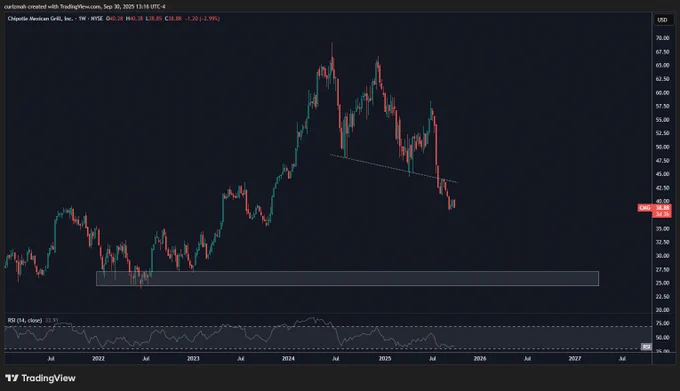The image size is (680, 391).
Task: Click the open value O40.28
Action: (114, 19)
